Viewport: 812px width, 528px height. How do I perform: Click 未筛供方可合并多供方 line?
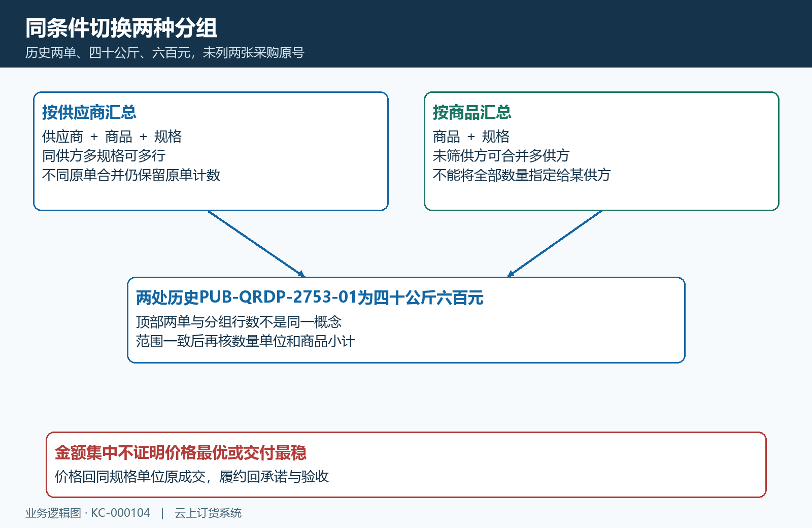(501, 156)
